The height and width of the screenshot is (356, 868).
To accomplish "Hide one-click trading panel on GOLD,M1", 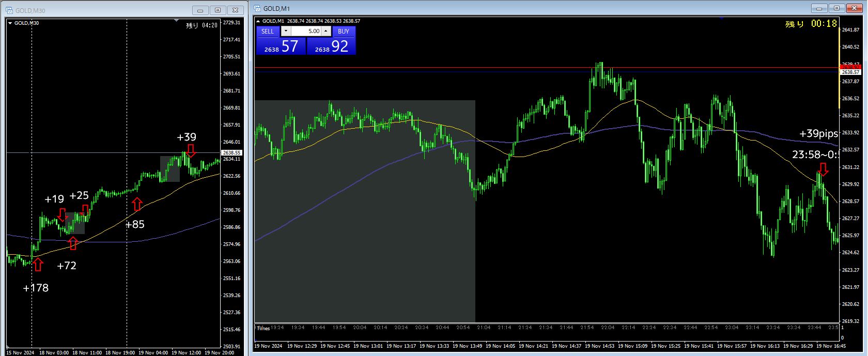I will 258,21.
